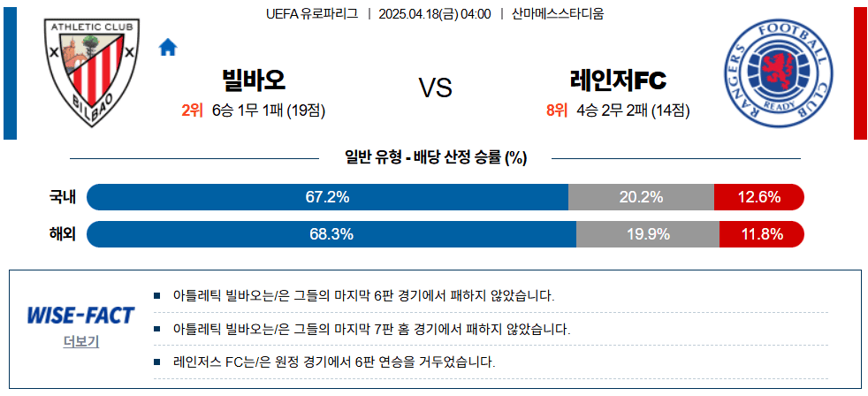This screenshot has height=396, width=868.
Task: Click the 일반 유형 section heading
Action: [x=435, y=158]
